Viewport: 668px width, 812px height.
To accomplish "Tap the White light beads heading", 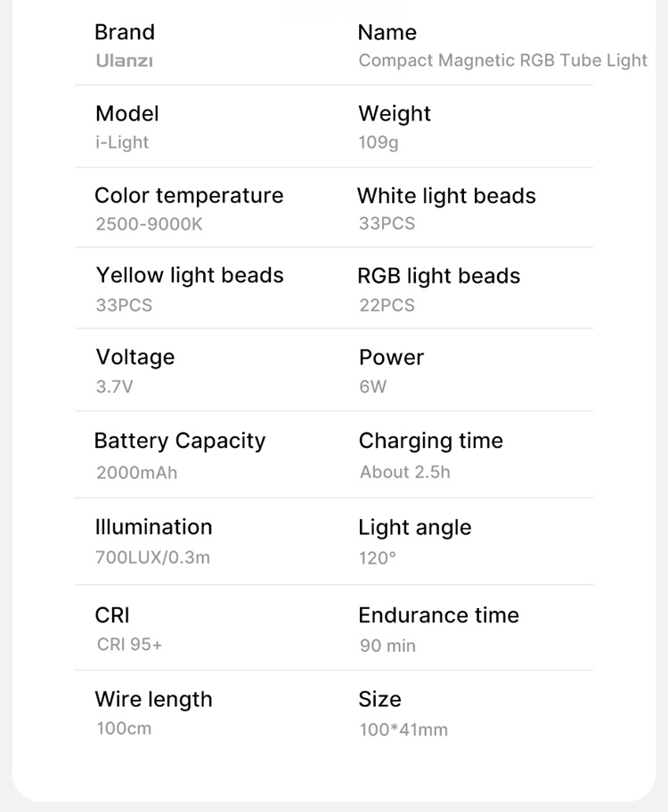I will [x=446, y=196].
